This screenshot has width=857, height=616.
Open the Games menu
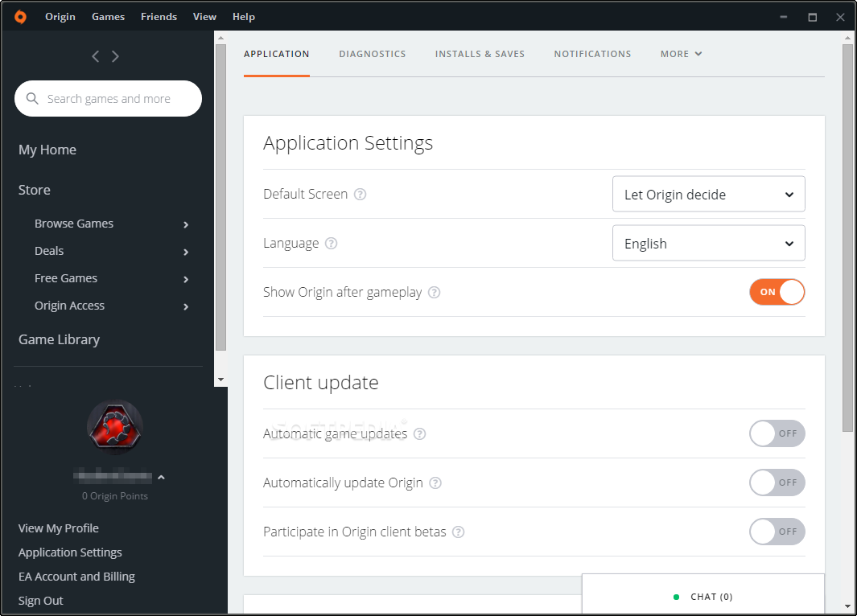pos(108,17)
